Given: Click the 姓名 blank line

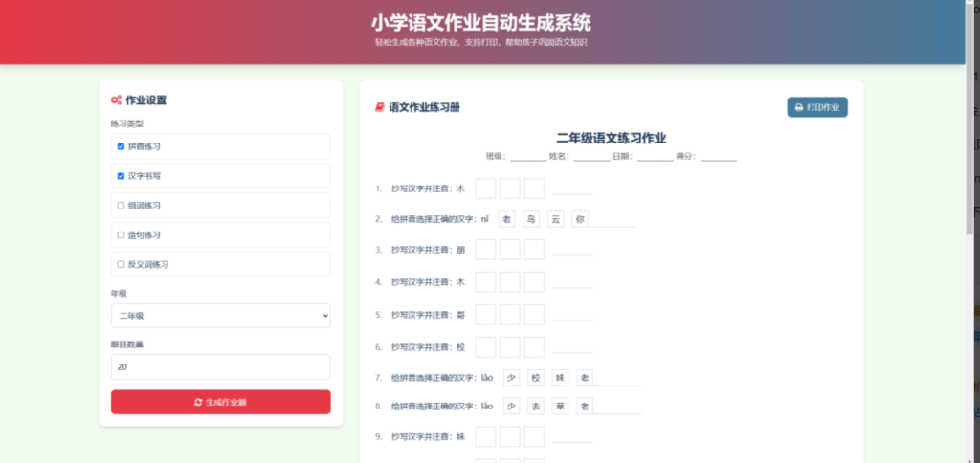Looking at the screenshot, I should point(591,158).
